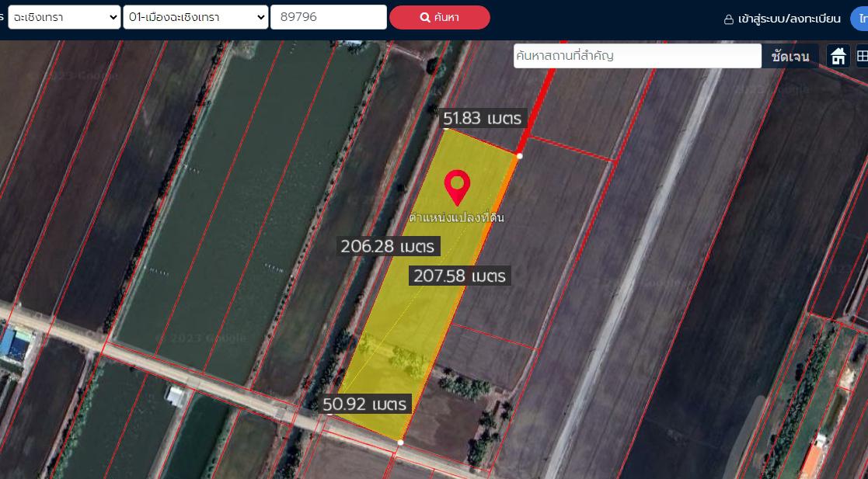
Task: Select the 51.83 เมตร measurement label
Action: coord(482,118)
